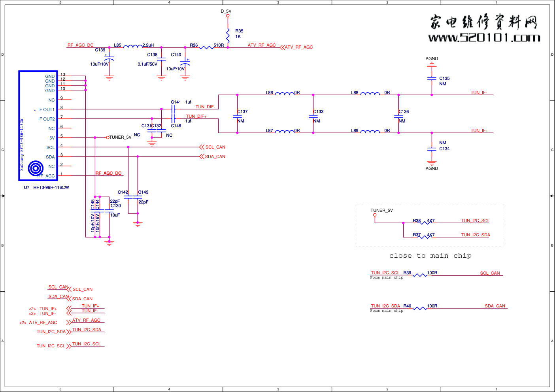Select capacitor label C138
The width and height of the screenshot is (555, 392).
(x=152, y=55)
